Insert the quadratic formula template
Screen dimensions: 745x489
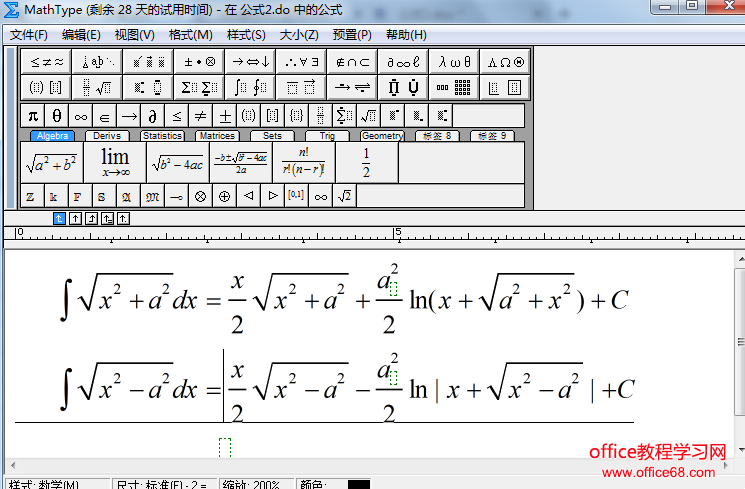pyautogui.click(x=240, y=162)
